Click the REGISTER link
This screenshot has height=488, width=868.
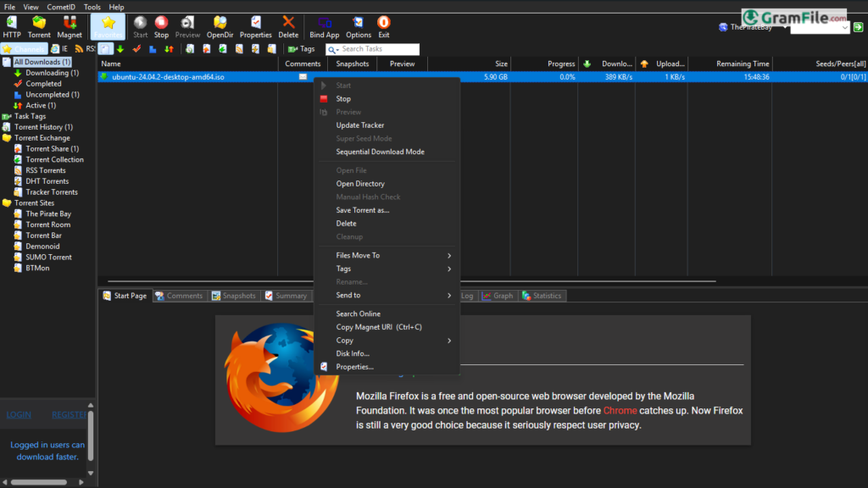70,414
